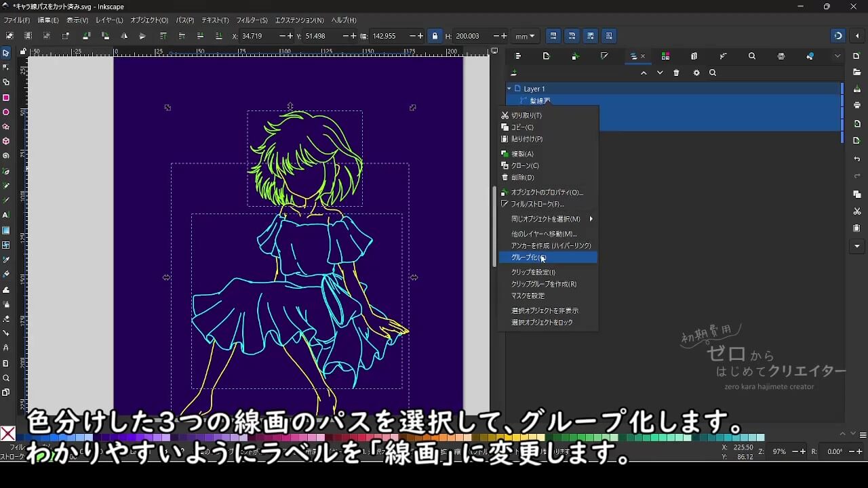Toggle snapping button at top right
Image resolution: width=868 pixels, height=488 pixels.
coord(838,36)
